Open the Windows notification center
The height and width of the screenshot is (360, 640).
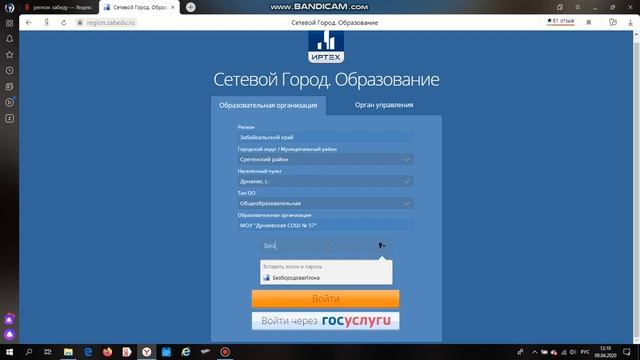[627, 352]
